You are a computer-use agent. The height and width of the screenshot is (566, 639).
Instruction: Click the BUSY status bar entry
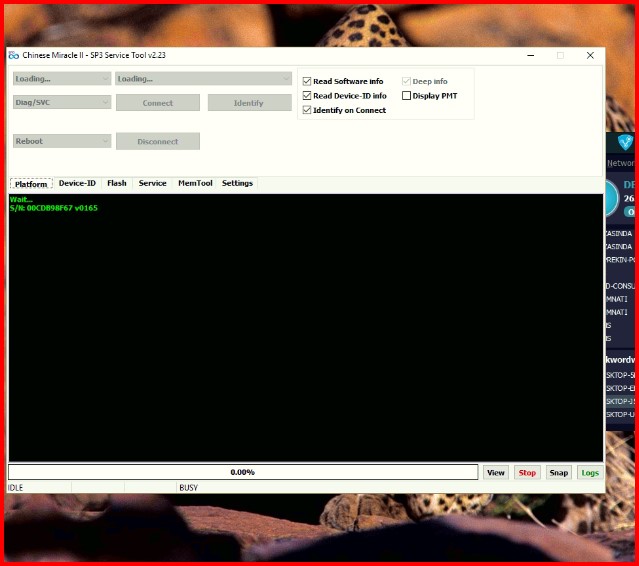pos(188,487)
